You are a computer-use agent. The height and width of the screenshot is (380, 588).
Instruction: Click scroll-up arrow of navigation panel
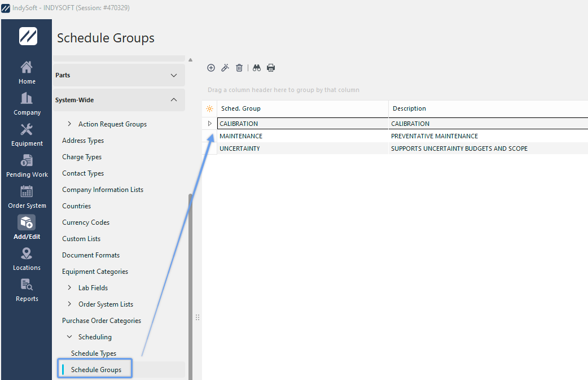[x=191, y=60]
